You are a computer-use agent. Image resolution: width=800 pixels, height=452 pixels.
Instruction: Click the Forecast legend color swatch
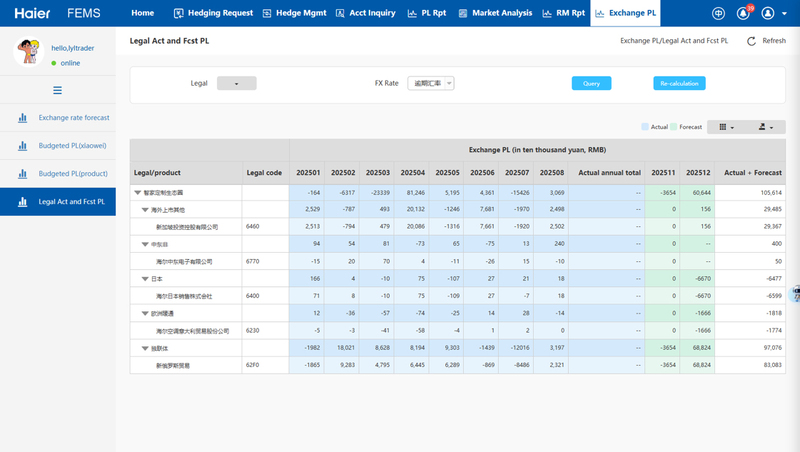tap(674, 127)
